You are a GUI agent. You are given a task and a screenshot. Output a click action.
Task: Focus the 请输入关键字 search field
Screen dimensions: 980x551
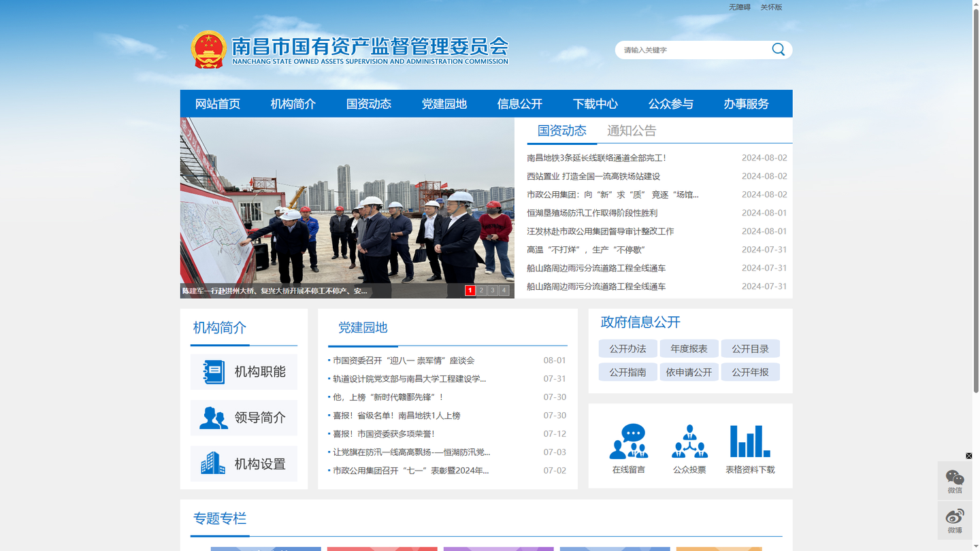694,50
